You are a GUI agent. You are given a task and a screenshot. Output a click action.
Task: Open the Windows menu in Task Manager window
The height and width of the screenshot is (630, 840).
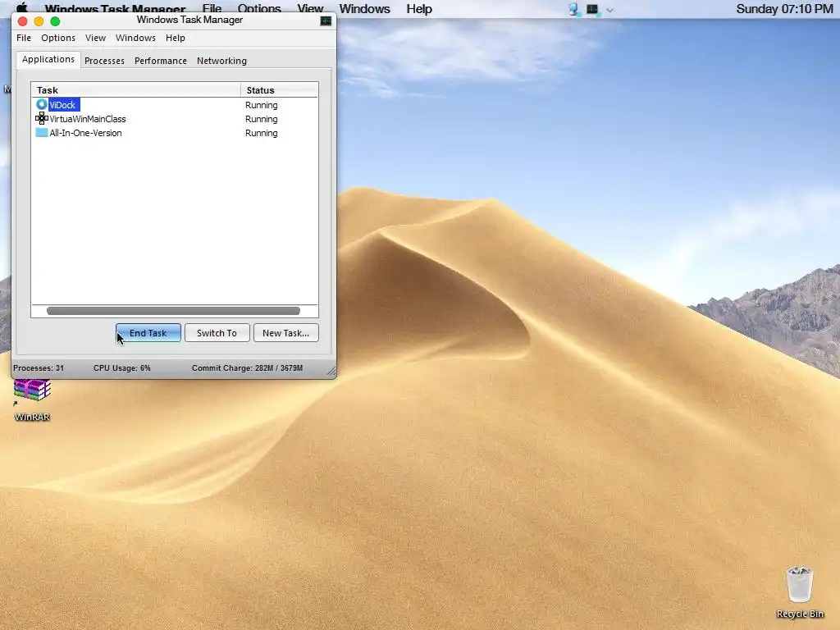coord(135,38)
